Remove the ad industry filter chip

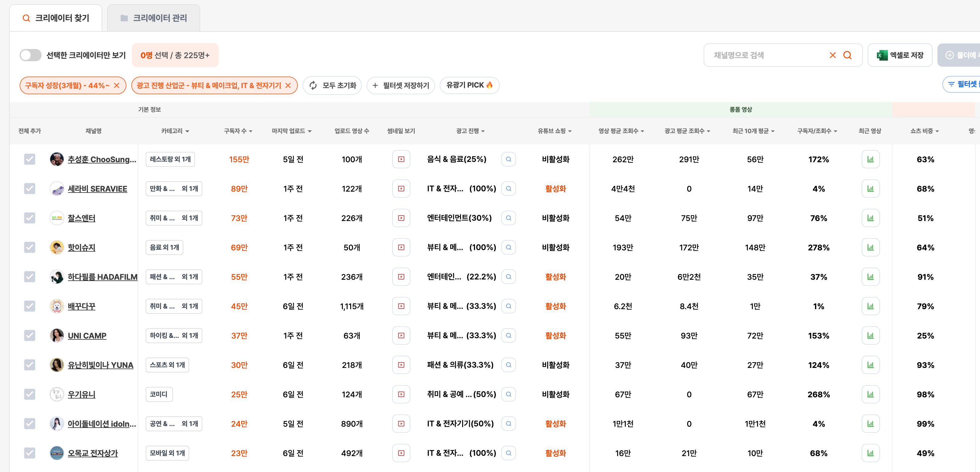click(x=288, y=85)
